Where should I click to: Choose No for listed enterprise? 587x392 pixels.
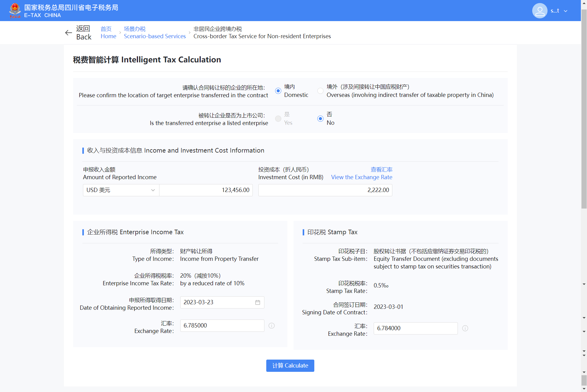tap(320, 119)
